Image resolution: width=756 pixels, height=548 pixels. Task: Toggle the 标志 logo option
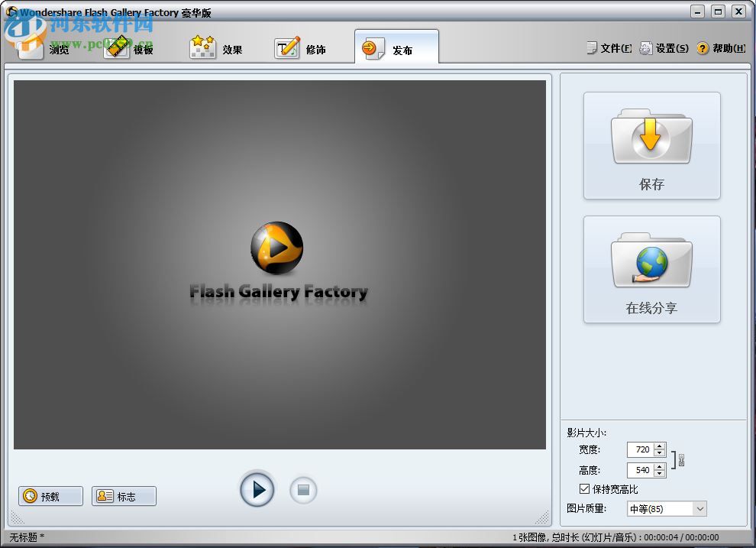(x=123, y=495)
